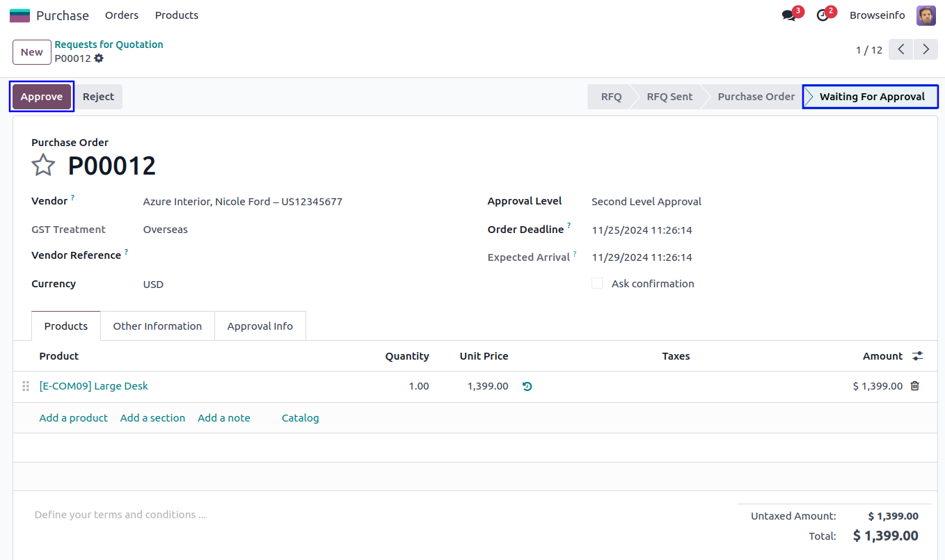Switch to the Other Information tab
This screenshot has width=945, height=560.
point(157,326)
